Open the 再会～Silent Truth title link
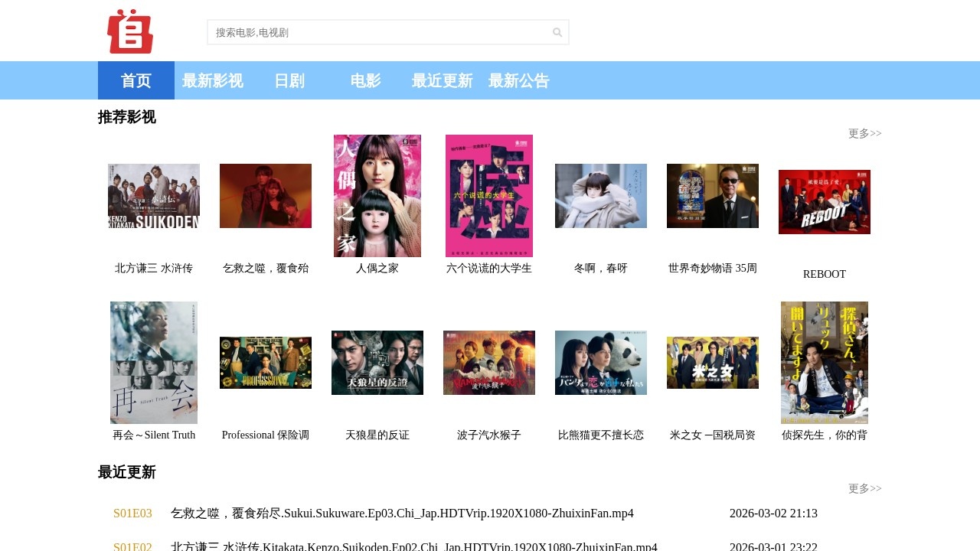The image size is (980, 551). click(x=153, y=435)
